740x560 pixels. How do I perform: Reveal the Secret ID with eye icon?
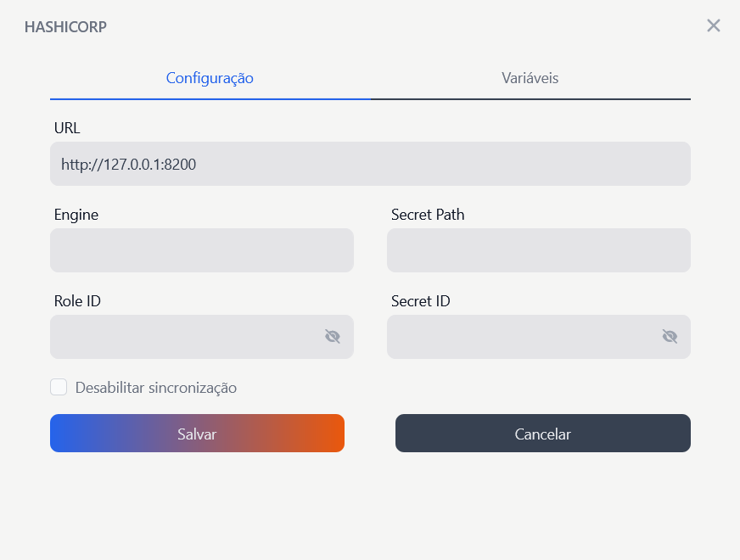tap(670, 337)
